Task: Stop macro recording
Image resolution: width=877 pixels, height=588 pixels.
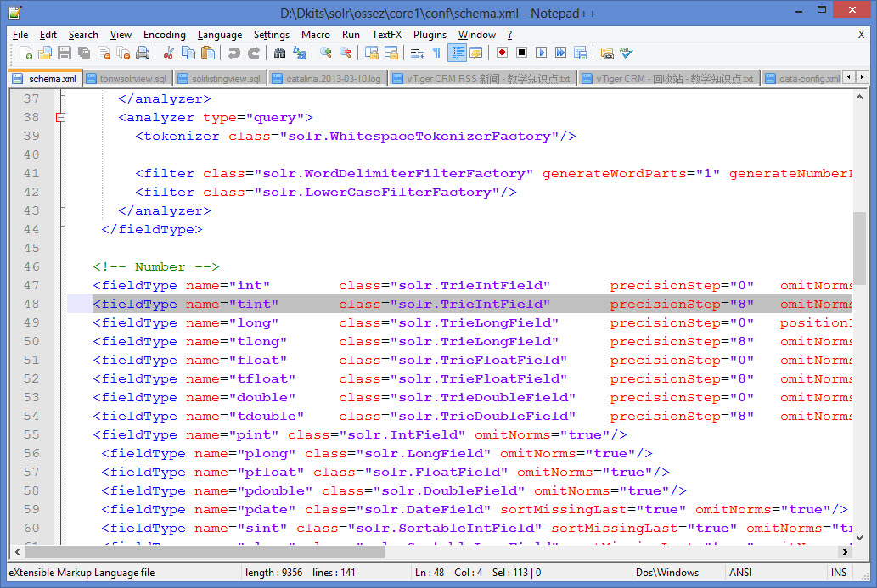Action: pyautogui.click(x=521, y=53)
